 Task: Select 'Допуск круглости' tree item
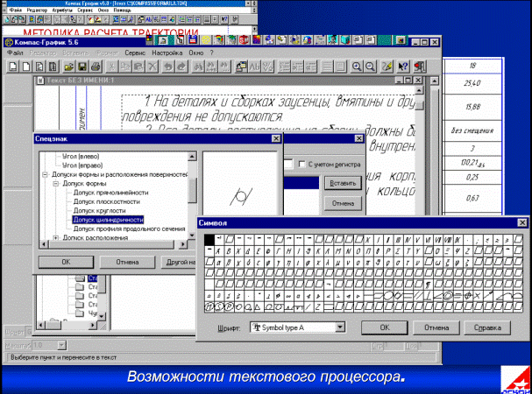click(x=99, y=211)
